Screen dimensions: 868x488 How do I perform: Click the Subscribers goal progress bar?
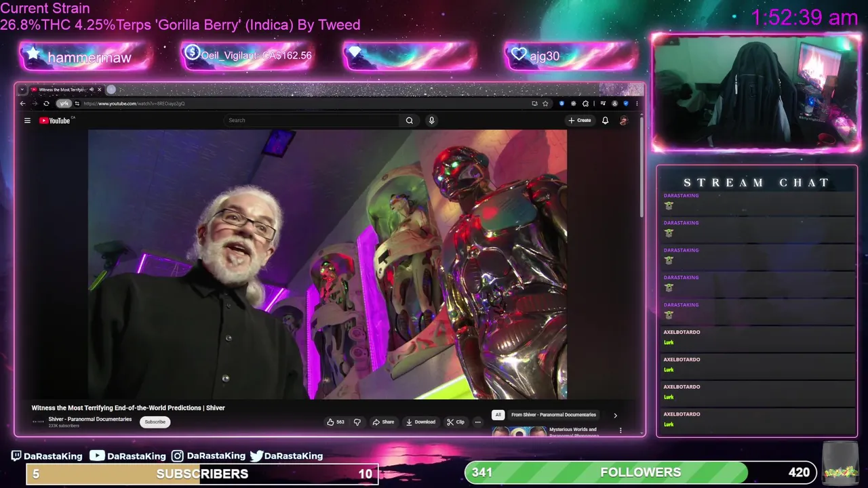[x=202, y=474]
